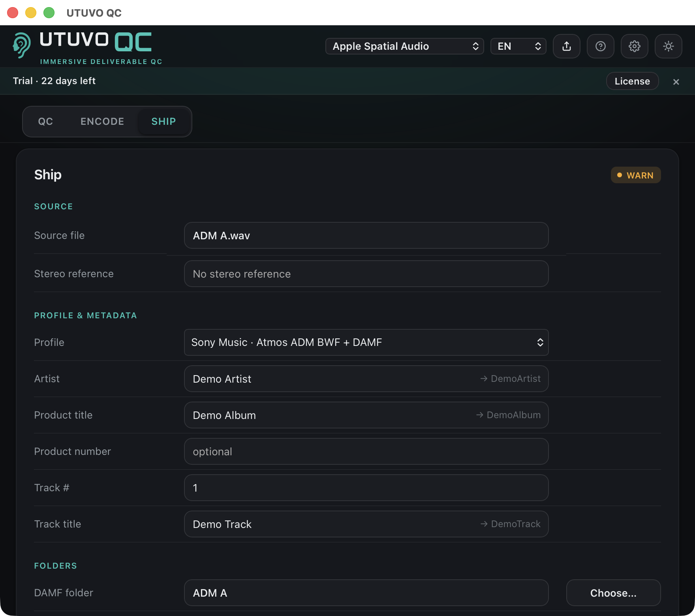The image size is (695, 616).
Task: Click the 'FOLDERS' section heading
Action: click(55, 566)
